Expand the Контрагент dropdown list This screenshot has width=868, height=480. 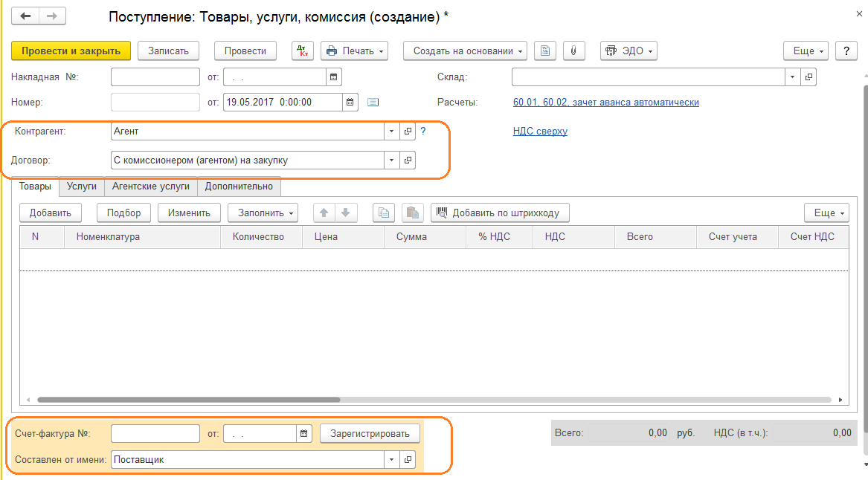(391, 131)
